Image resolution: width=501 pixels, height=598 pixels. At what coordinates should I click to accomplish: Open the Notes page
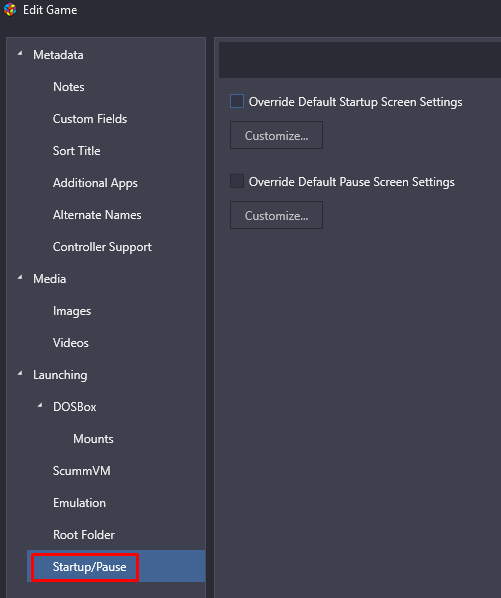(69, 87)
